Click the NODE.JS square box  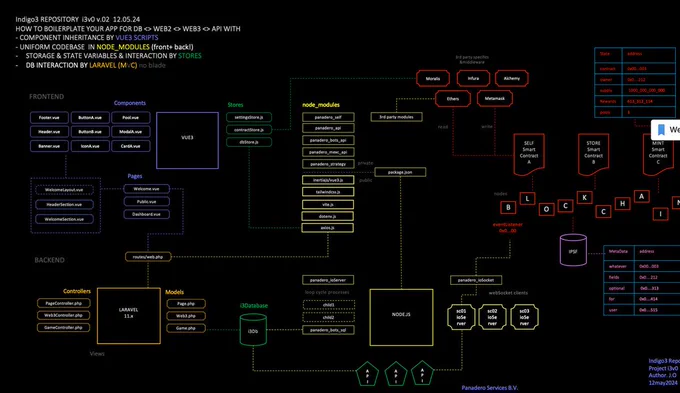pyautogui.click(x=401, y=317)
